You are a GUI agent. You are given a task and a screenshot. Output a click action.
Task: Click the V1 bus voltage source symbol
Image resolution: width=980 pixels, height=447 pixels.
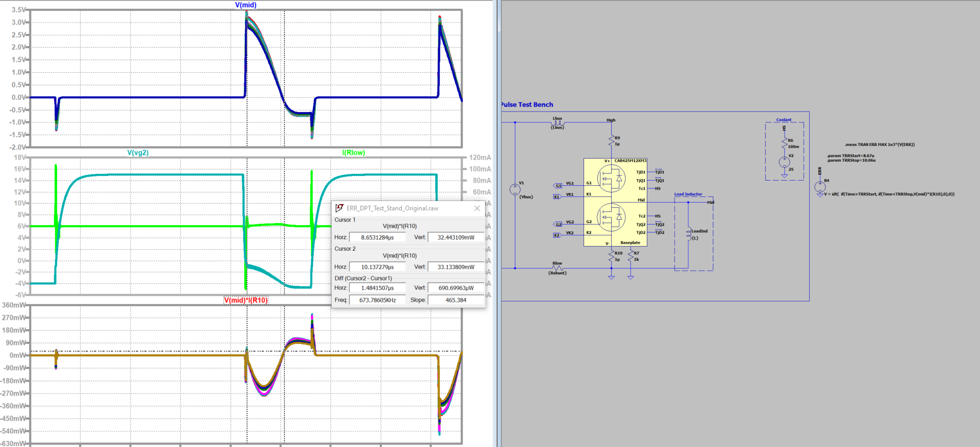515,189
